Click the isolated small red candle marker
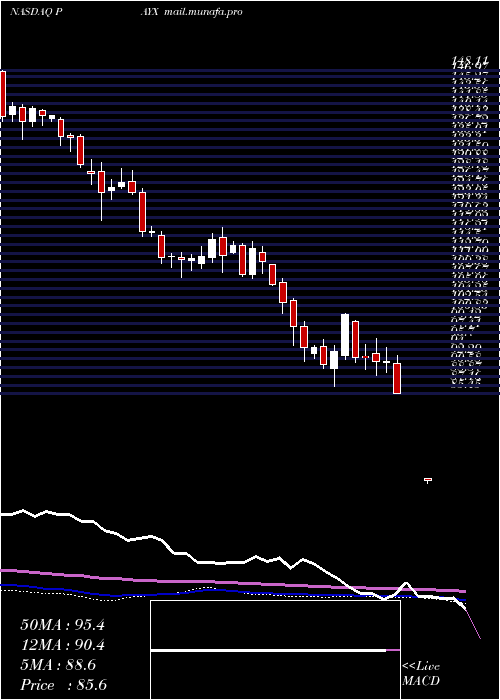 tap(428, 480)
